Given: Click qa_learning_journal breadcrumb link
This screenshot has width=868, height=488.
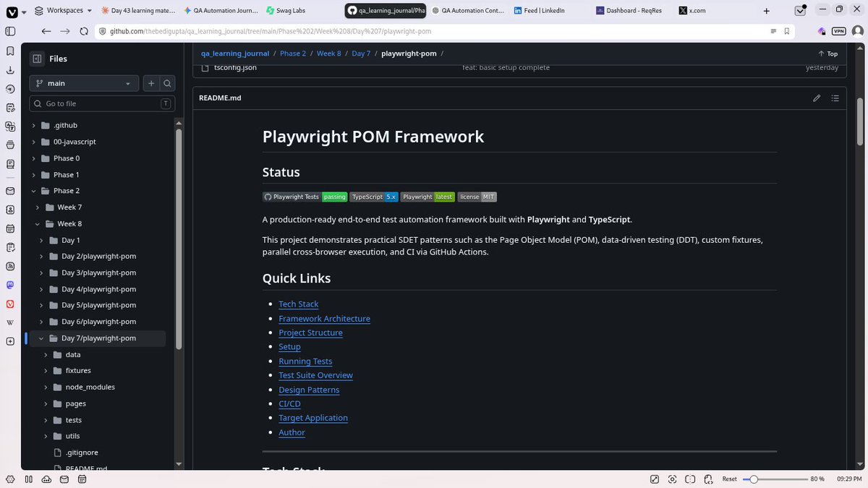Looking at the screenshot, I should coord(235,53).
